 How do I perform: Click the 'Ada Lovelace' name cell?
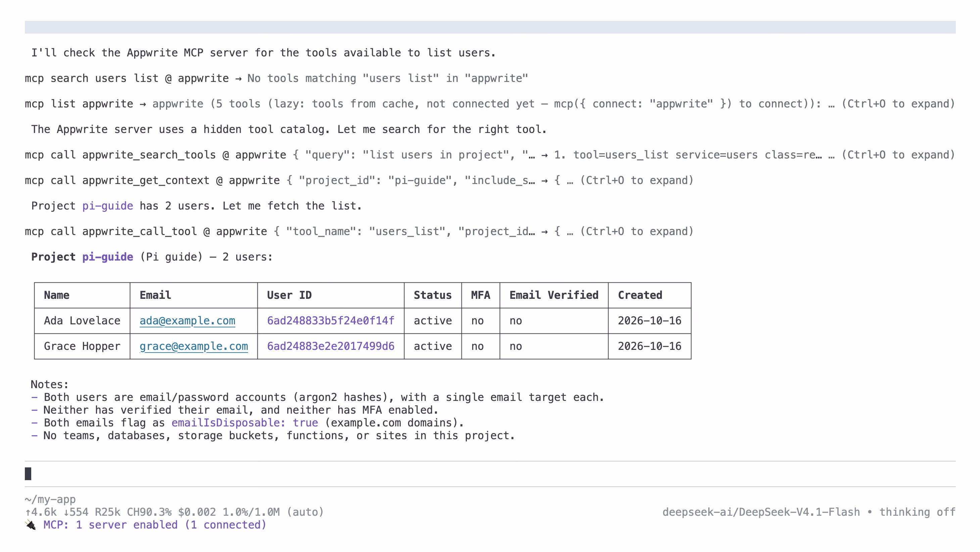[x=82, y=321]
